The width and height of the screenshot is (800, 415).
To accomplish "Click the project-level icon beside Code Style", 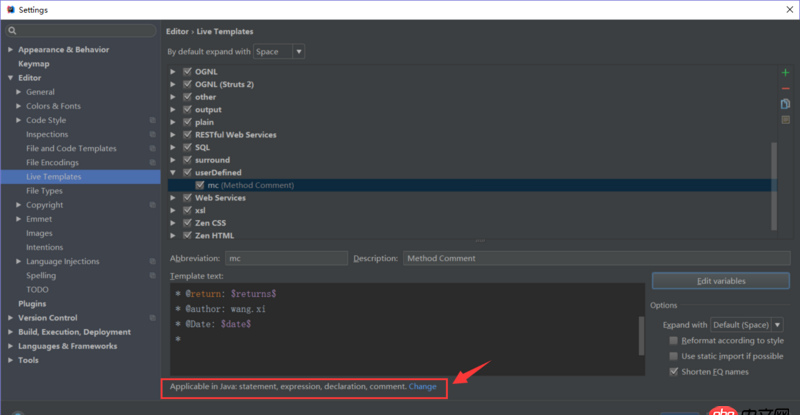I will (x=152, y=120).
